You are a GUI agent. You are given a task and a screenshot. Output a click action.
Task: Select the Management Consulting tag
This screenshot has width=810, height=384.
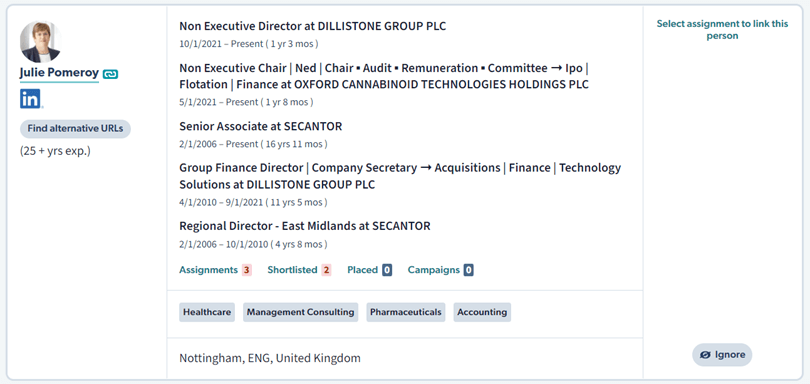click(300, 312)
